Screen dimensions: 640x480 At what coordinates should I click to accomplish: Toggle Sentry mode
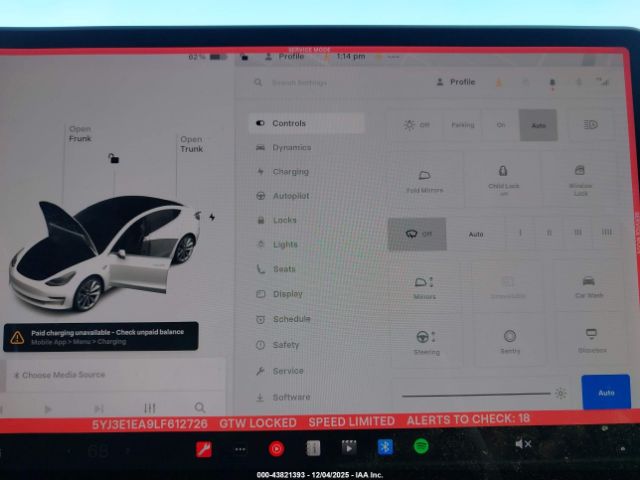pos(510,342)
